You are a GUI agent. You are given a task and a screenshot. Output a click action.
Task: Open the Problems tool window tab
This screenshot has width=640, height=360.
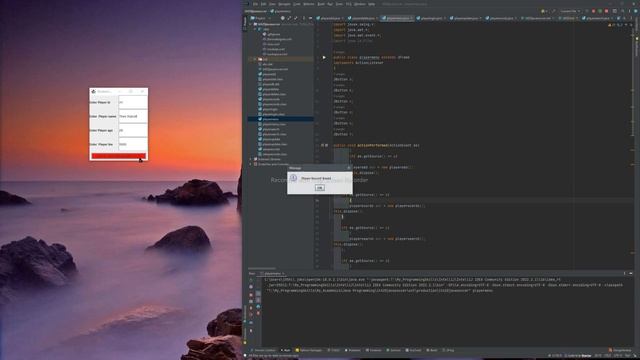pyautogui.click(x=353, y=350)
